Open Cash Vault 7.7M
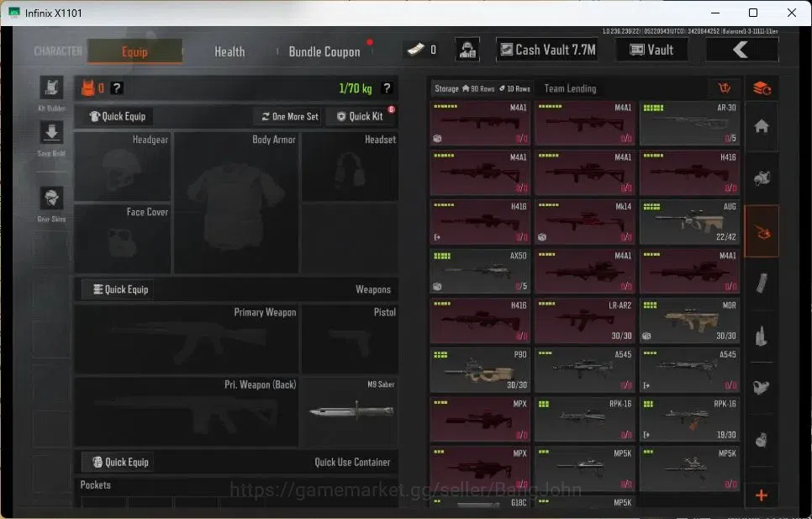This screenshot has height=519, width=812. coord(547,50)
